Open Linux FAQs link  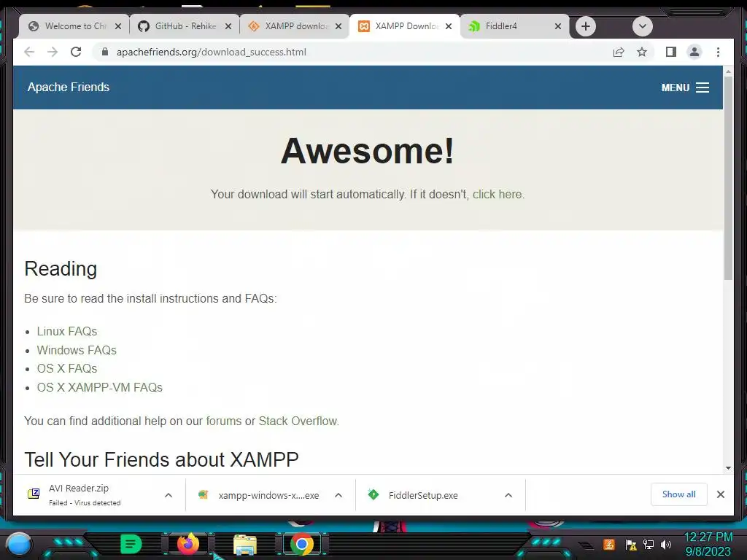tap(66, 332)
